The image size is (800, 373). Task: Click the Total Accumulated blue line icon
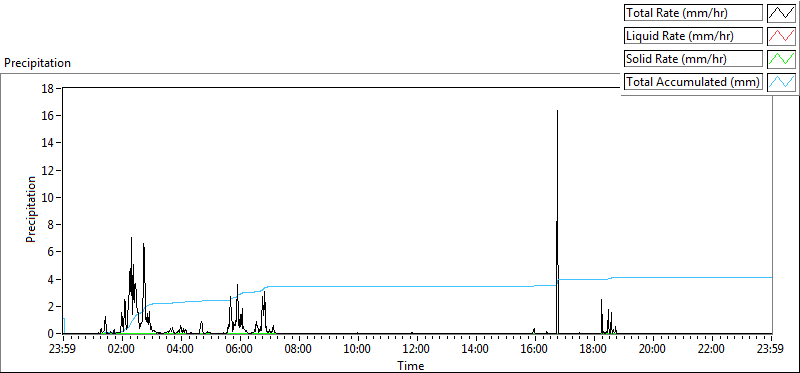pyautogui.click(x=782, y=82)
